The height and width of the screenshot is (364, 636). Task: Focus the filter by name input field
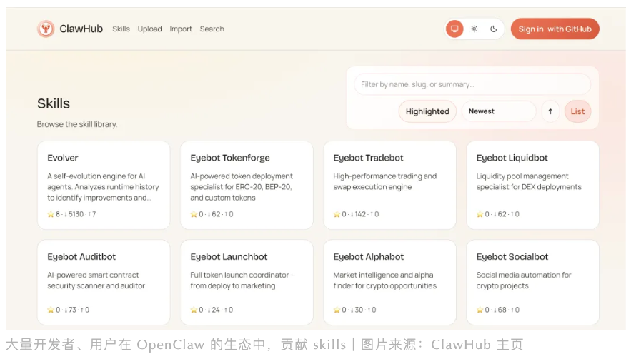472,84
